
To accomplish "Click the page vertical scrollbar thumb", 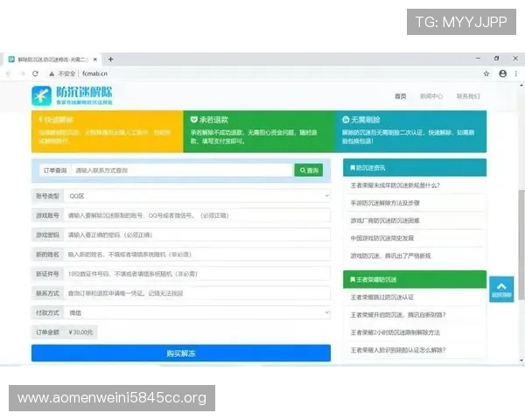I will coord(521,244).
